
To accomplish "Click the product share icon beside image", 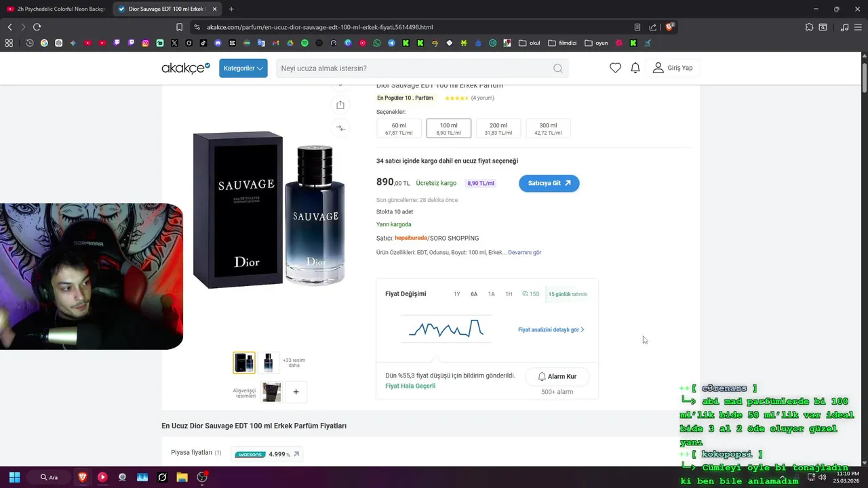I will coord(340,105).
